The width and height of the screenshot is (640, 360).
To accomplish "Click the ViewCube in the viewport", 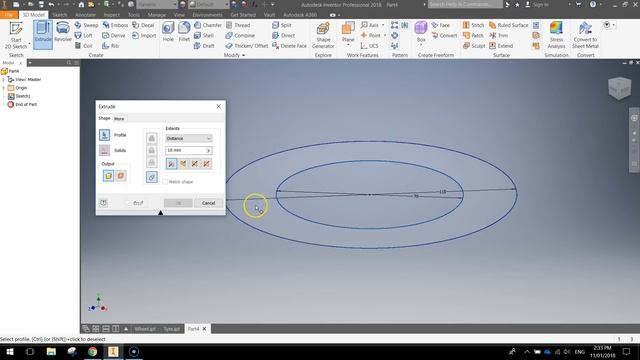I will (x=620, y=88).
